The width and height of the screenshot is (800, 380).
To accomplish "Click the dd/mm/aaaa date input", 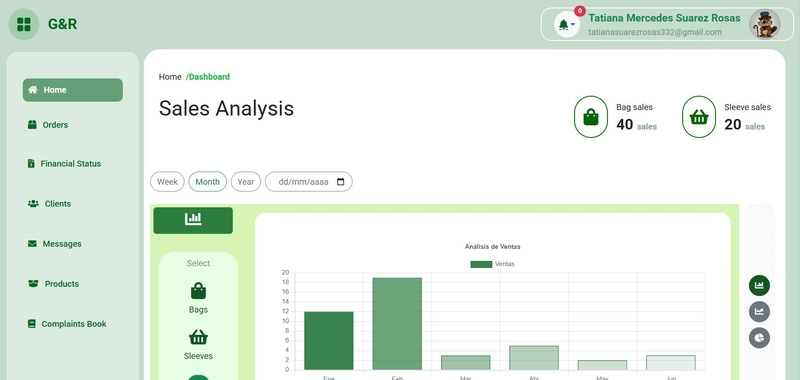I will [x=309, y=182].
